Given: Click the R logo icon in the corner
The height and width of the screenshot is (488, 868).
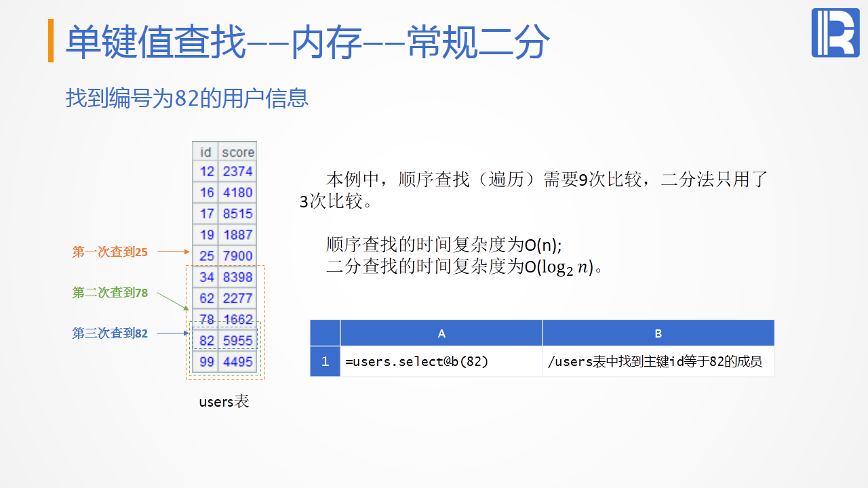Looking at the screenshot, I should 835,33.
